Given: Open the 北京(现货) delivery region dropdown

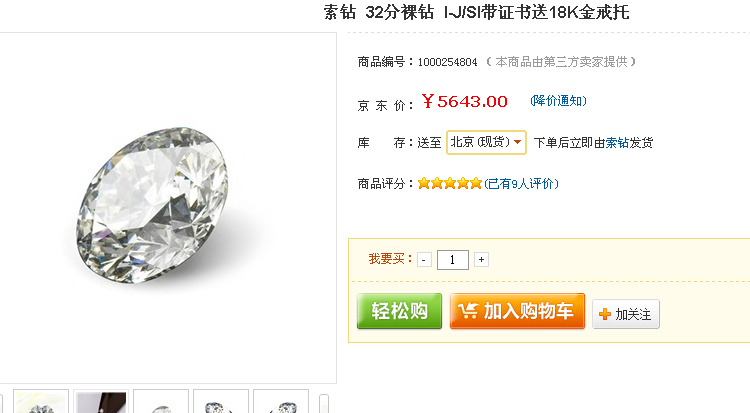Looking at the screenshot, I should [486, 142].
